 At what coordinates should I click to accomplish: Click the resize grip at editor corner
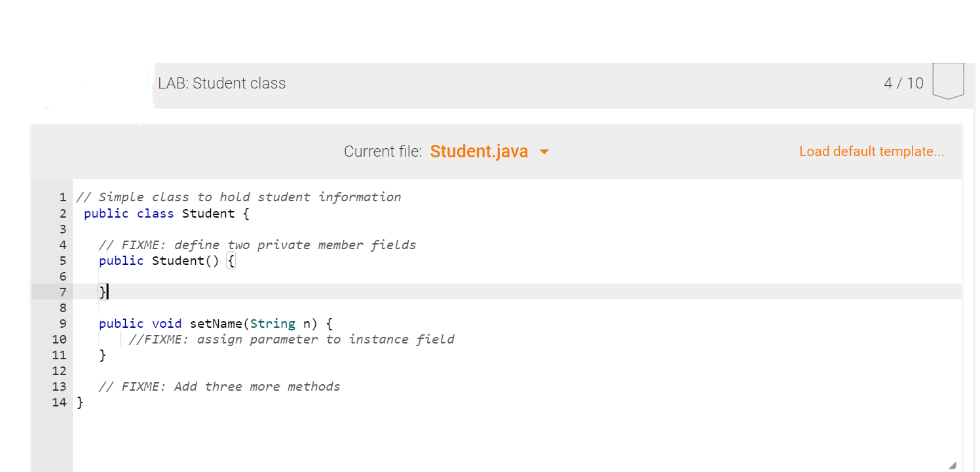952,465
